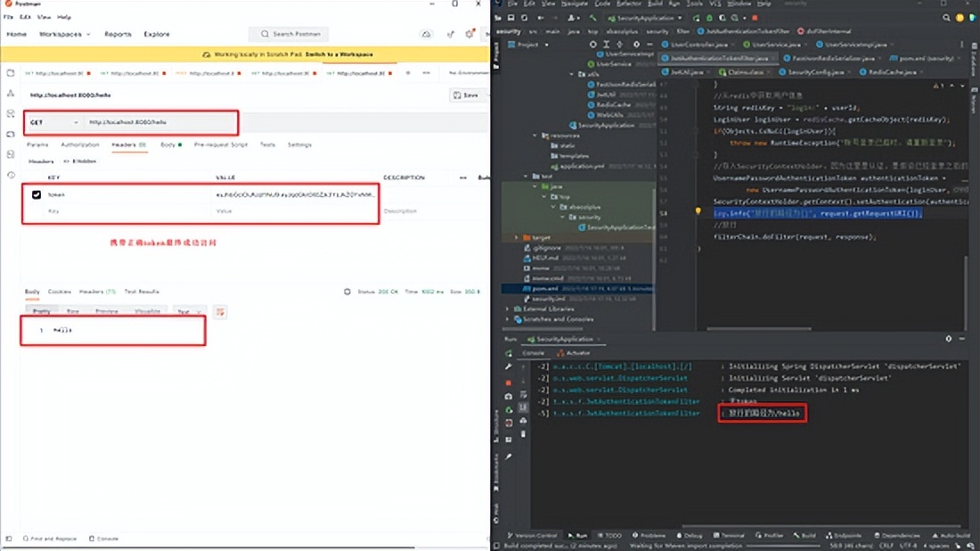Click Run console horizontal scrollbar
Viewport: 980px width, 551px height.
pos(821,526)
